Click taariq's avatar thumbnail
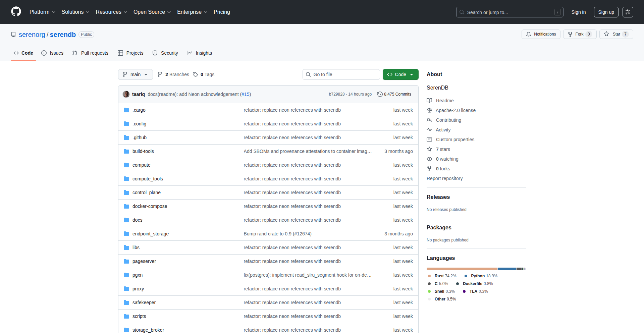Image resolution: width=644 pixels, height=333 pixels. pyautogui.click(x=126, y=94)
